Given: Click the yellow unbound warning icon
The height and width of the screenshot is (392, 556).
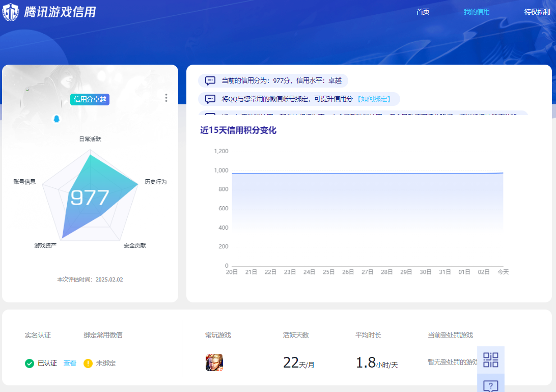Looking at the screenshot, I should (88, 363).
